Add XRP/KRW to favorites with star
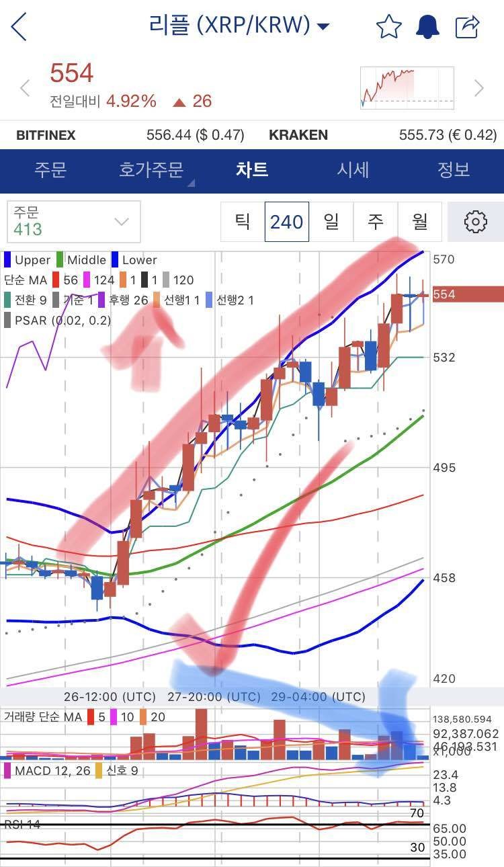 pos(388,27)
